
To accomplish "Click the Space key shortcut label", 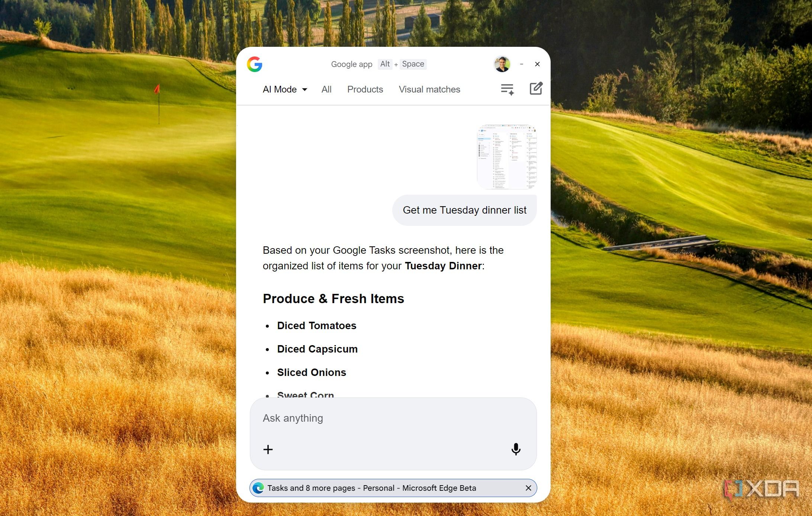I will (413, 64).
